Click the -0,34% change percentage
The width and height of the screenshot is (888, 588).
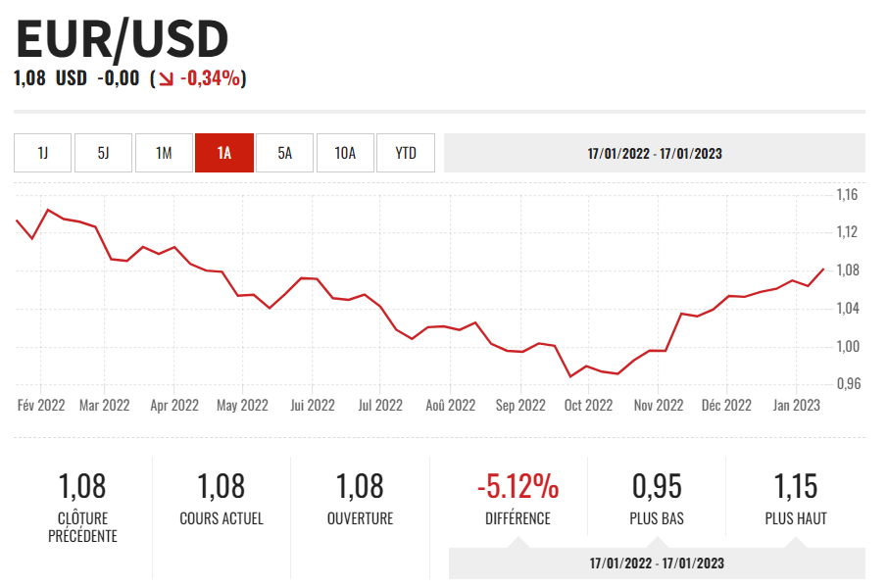210,78
